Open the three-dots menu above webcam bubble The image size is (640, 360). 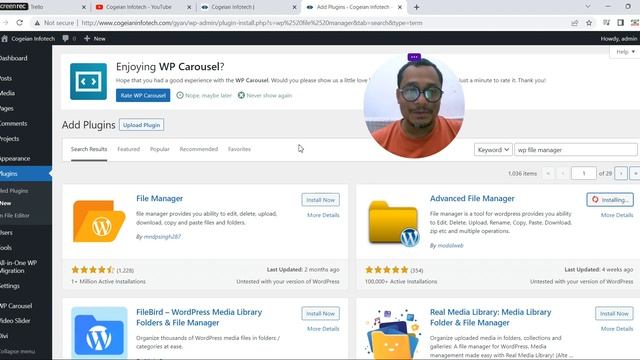pos(414,57)
